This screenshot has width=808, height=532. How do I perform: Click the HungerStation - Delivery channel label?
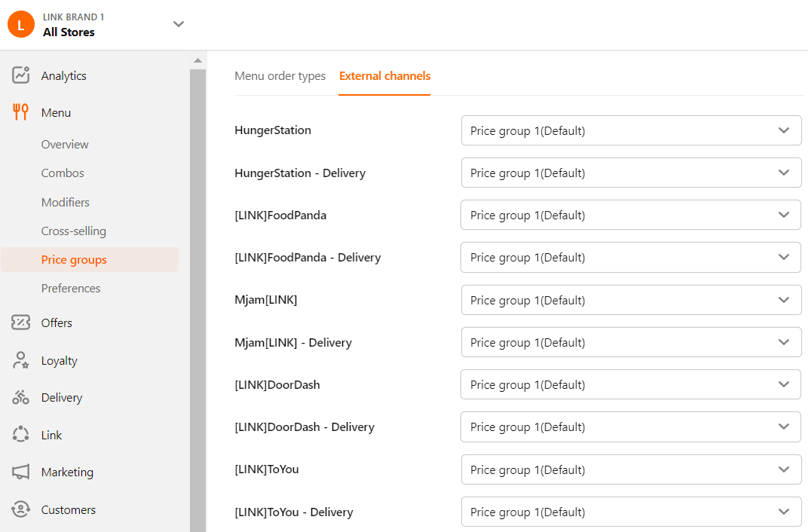(x=300, y=173)
